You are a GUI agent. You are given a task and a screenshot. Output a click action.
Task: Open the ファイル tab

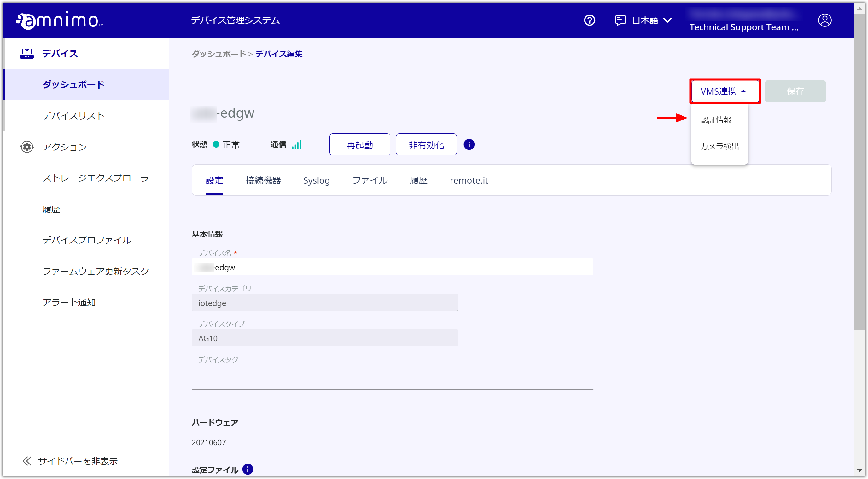click(370, 180)
